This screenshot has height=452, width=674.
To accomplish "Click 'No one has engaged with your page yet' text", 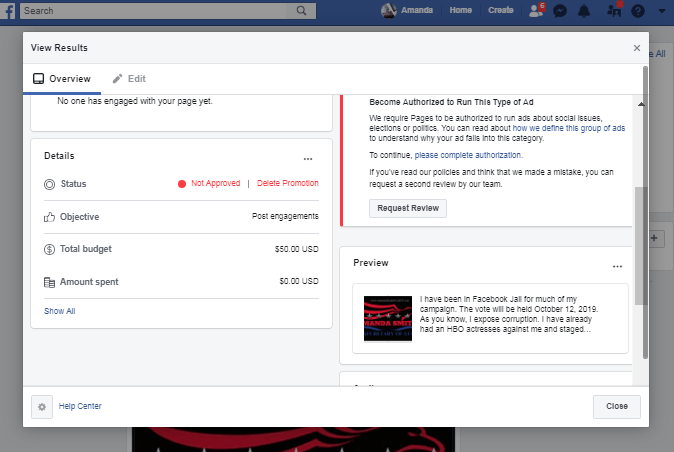I will pyautogui.click(x=135, y=101).
